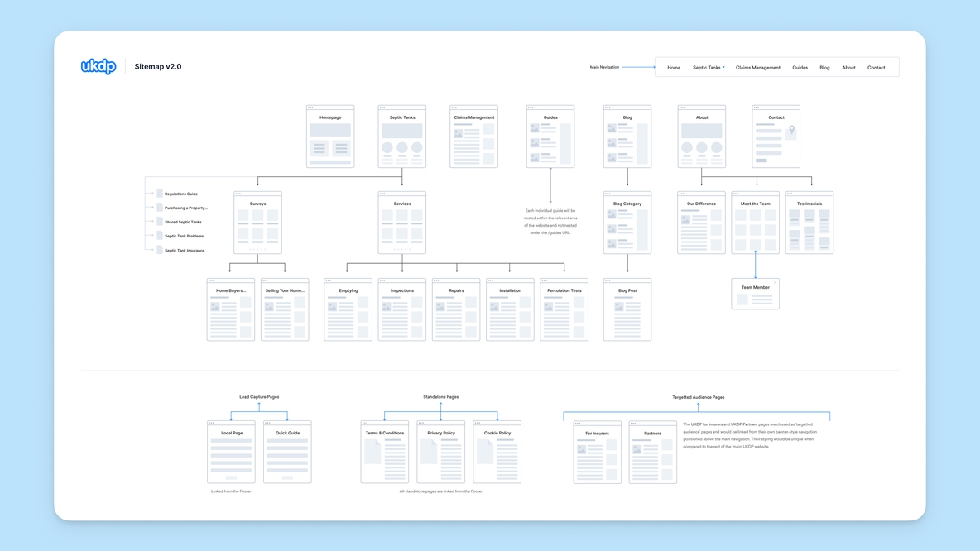Image resolution: width=980 pixels, height=551 pixels.
Task: Click the Team Member wireframe card
Action: coord(755,293)
